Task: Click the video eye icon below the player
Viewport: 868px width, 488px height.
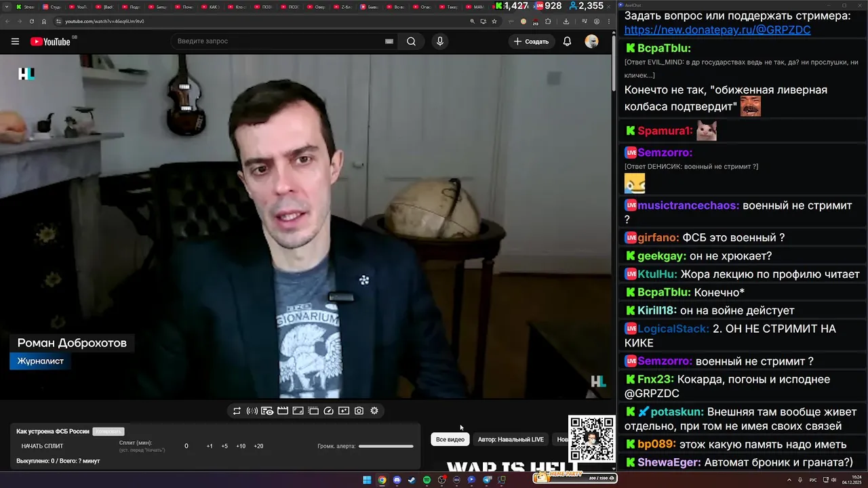Action: [x=267, y=411]
